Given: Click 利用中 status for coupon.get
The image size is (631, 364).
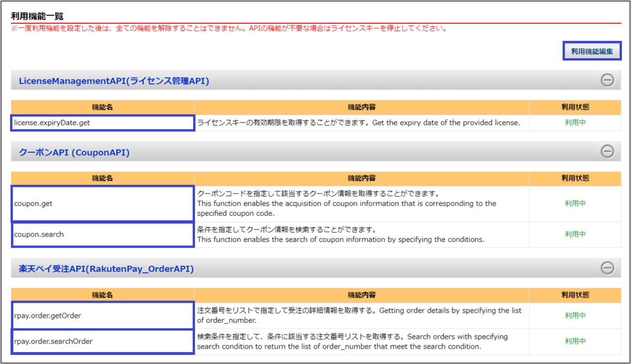Looking at the screenshot, I should tap(575, 203).
